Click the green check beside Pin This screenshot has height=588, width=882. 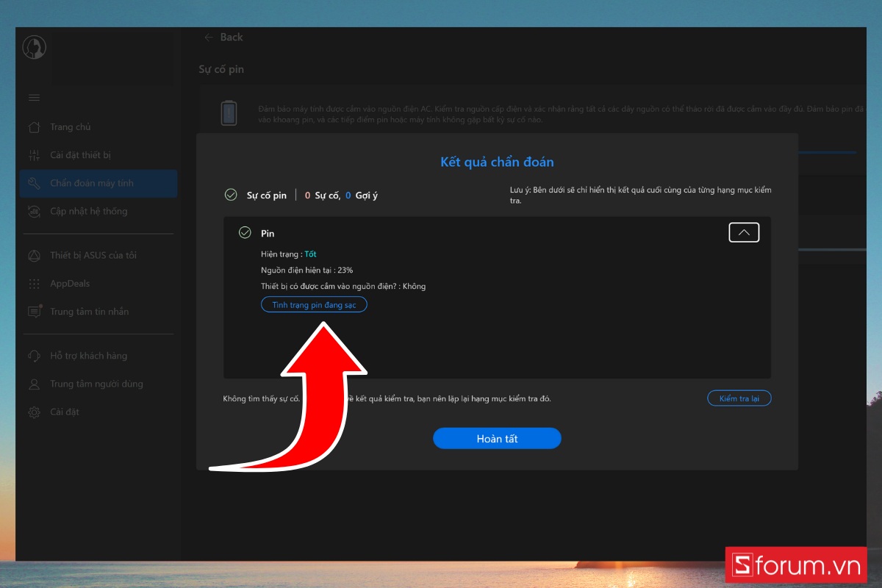click(x=245, y=233)
